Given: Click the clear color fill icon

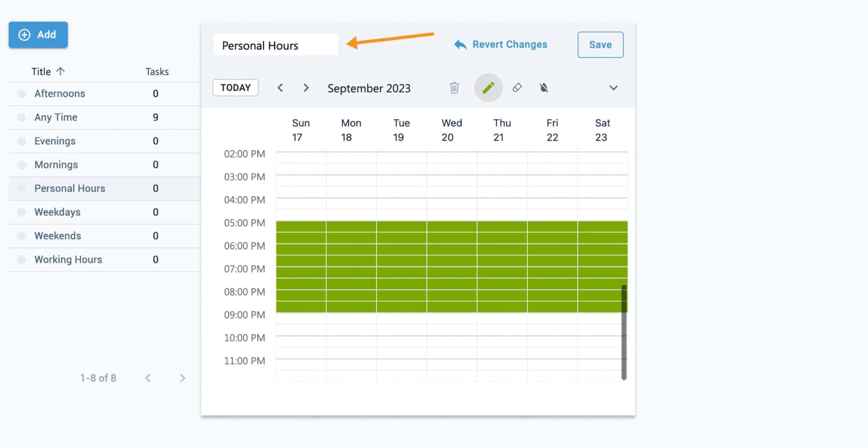Looking at the screenshot, I should (544, 88).
